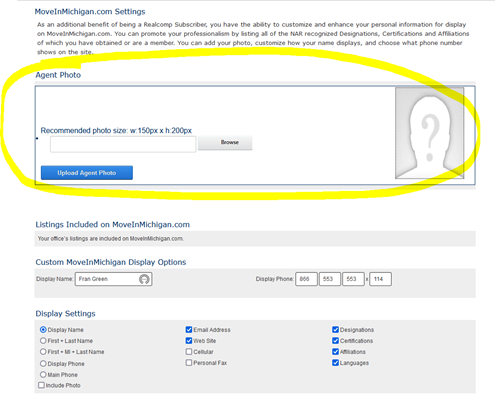This screenshot has width=495, height=403.
Task: Edit the first 553 phone field
Action: click(x=330, y=279)
